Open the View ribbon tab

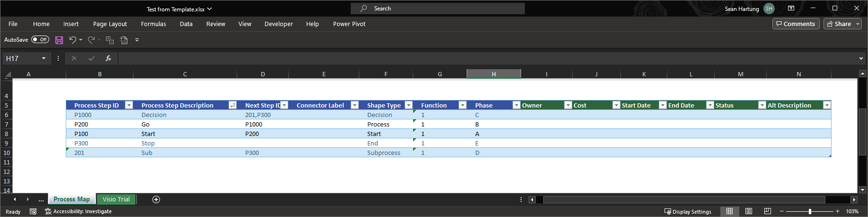point(245,24)
